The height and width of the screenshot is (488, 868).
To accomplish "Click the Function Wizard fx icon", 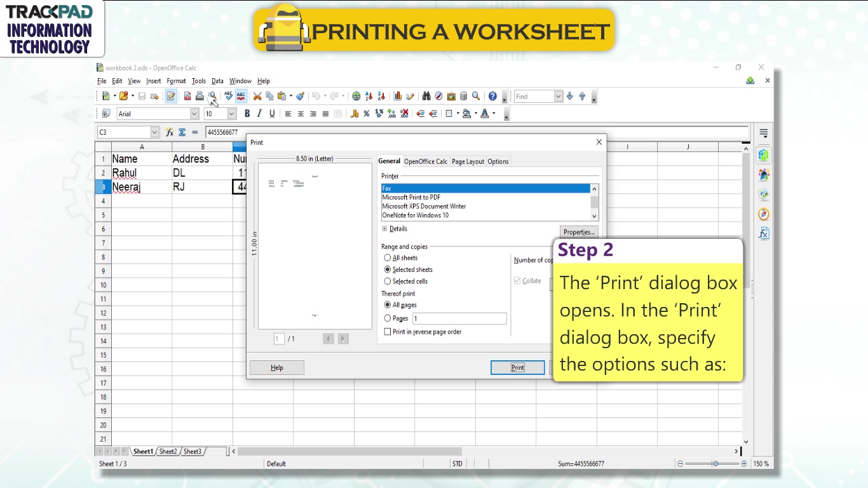I will (170, 132).
